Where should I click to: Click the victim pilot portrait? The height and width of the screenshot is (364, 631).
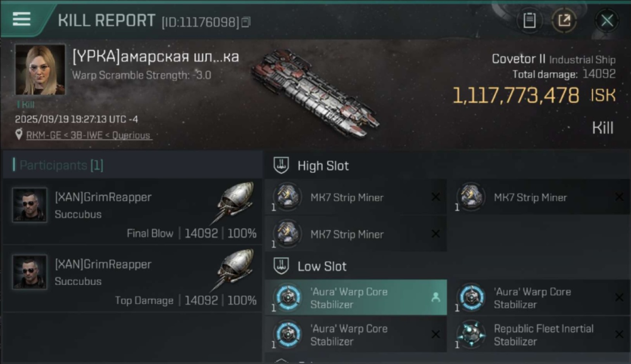tap(40, 70)
